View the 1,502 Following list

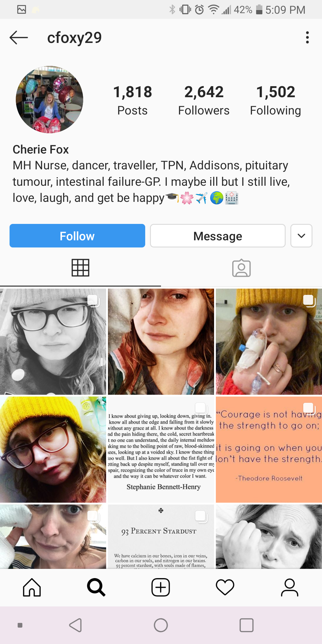(275, 100)
